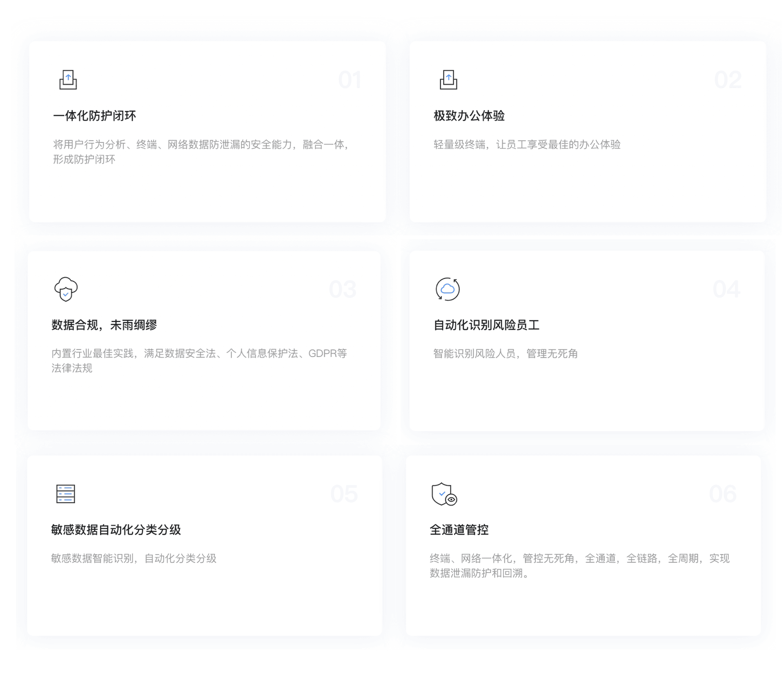Click the description 智能识别风险人员，管理无死角
Screen dimensions: 784x673
click(505, 353)
